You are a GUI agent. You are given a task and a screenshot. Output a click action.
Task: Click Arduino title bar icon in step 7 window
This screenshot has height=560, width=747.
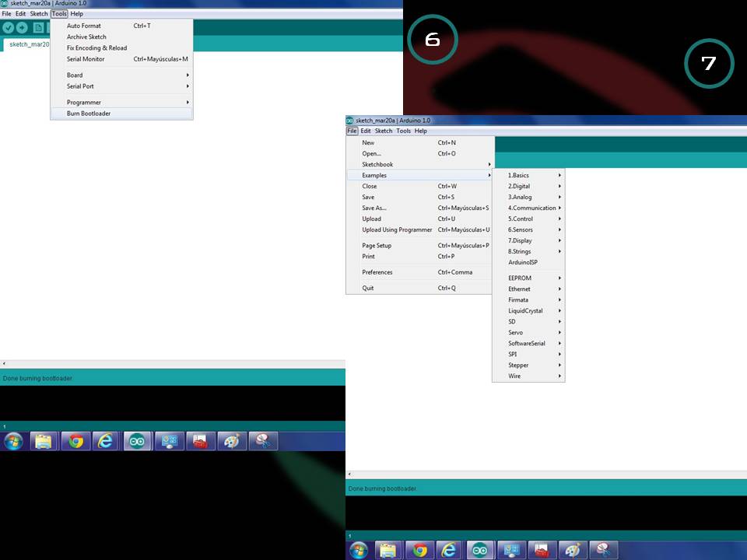click(x=349, y=121)
